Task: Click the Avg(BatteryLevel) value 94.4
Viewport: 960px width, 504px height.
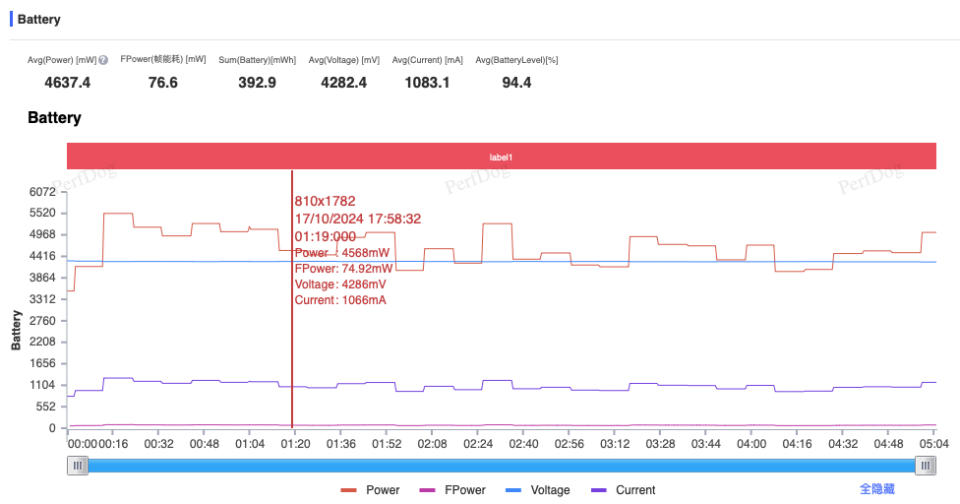Action: [517, 83]
